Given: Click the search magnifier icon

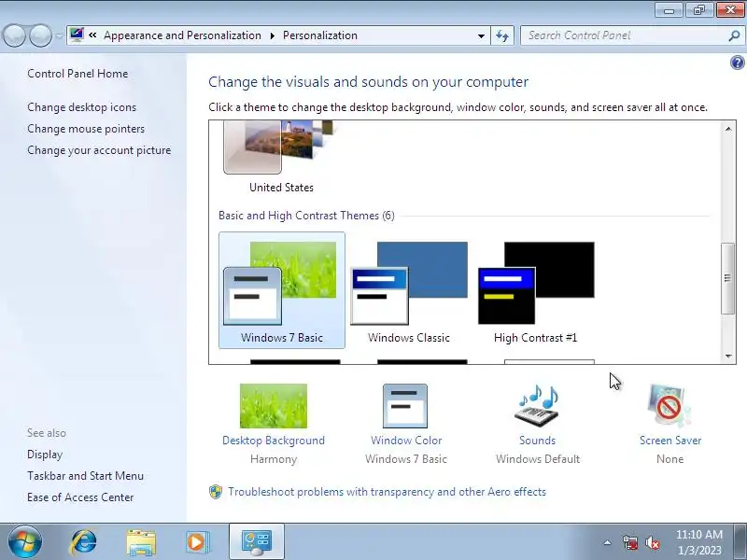Looking at the screenshot, I should coord(734,35).
